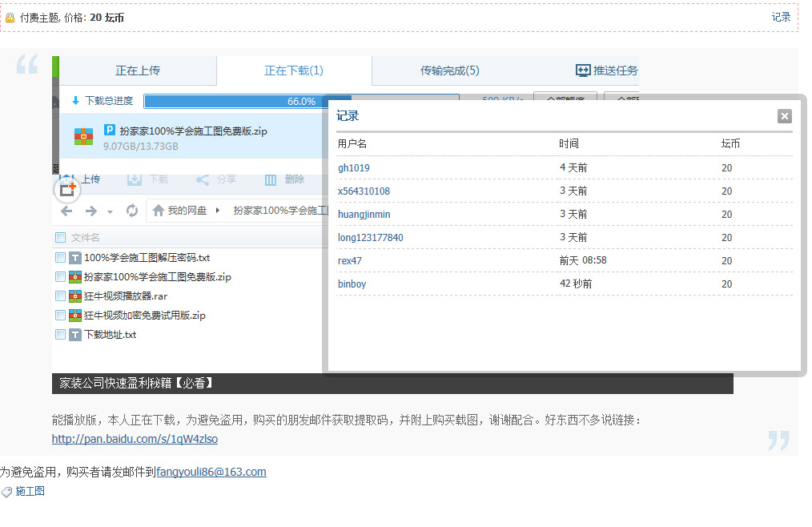
Task: Click the text file icon of 100%学会施工图解压密码.txt
Action: tap(75, 258)
